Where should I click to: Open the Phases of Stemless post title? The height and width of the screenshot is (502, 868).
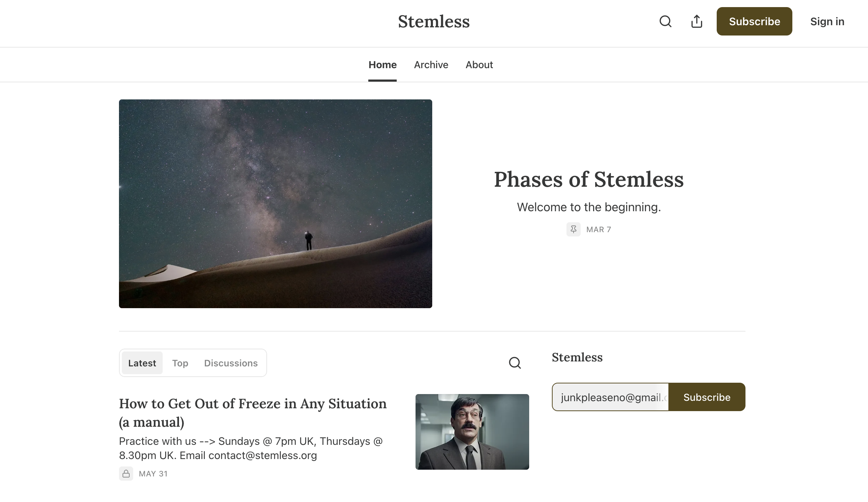tap(588, 179)
